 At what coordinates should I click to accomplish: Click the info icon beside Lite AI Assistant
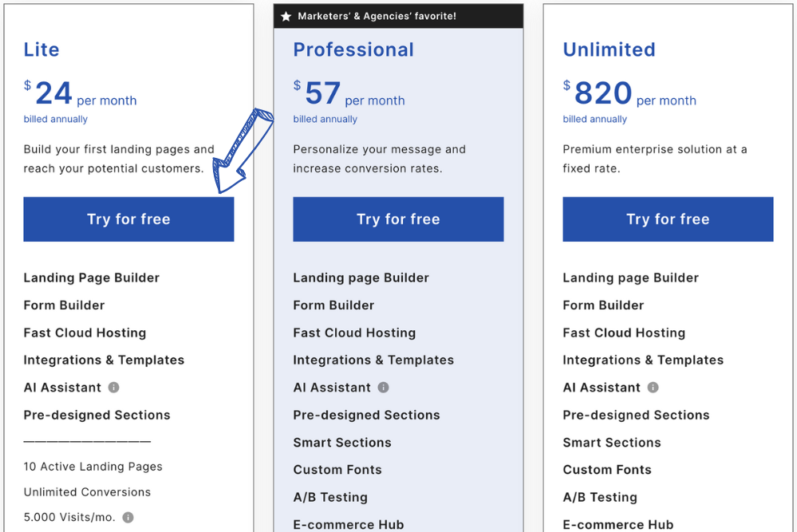[114, 387]
